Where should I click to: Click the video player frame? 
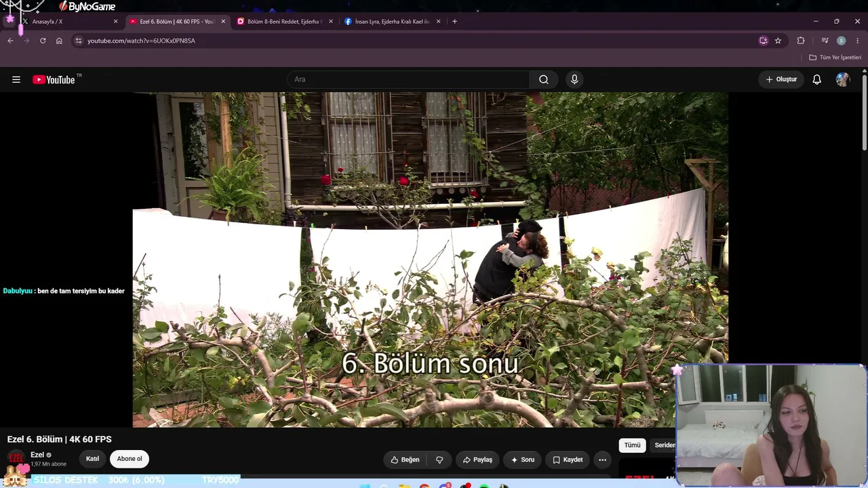click(431, 260)
